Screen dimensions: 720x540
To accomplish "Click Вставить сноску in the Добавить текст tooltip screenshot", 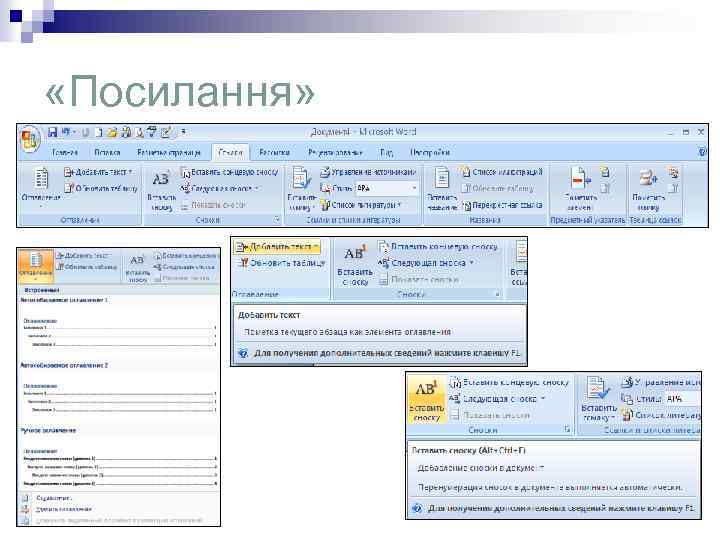I will click(x=355, y=266).
